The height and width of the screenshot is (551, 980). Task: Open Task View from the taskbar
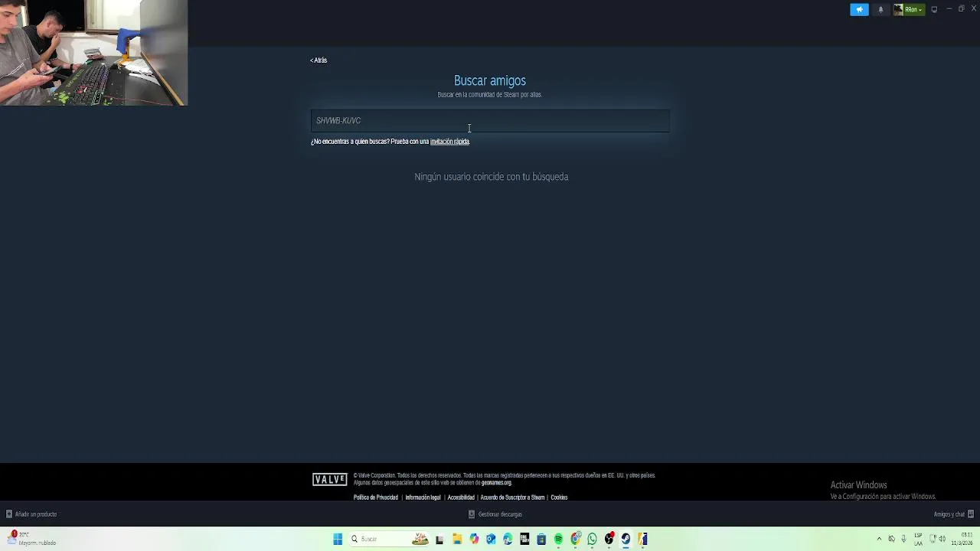point(439,540)
